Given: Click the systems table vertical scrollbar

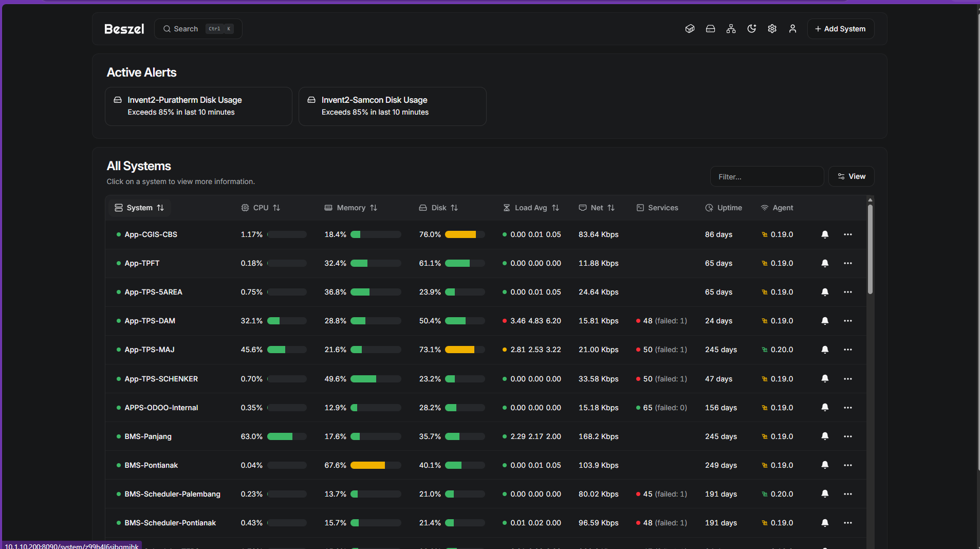Looking at the screenshot, I should [870, 249].
